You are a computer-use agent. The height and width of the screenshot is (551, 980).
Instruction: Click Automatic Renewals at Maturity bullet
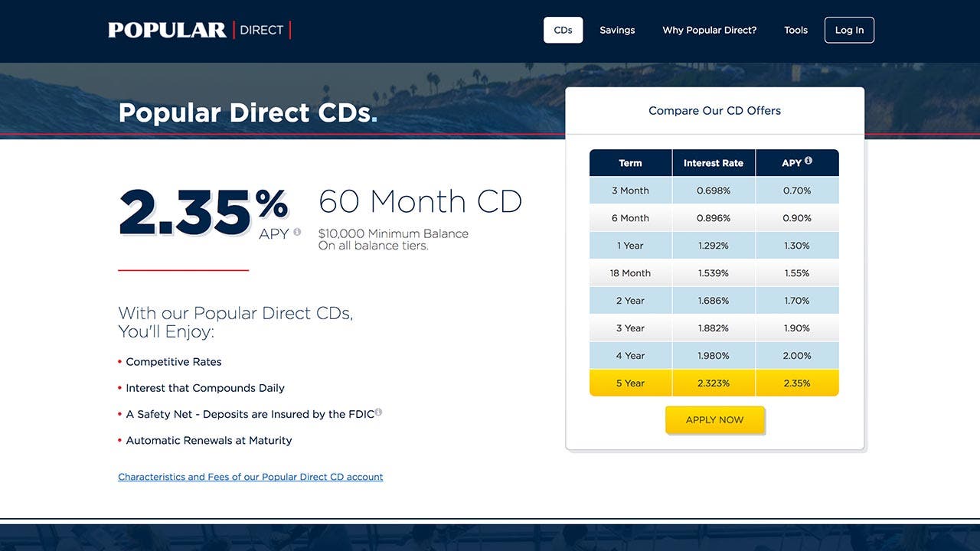pos(209,440)
